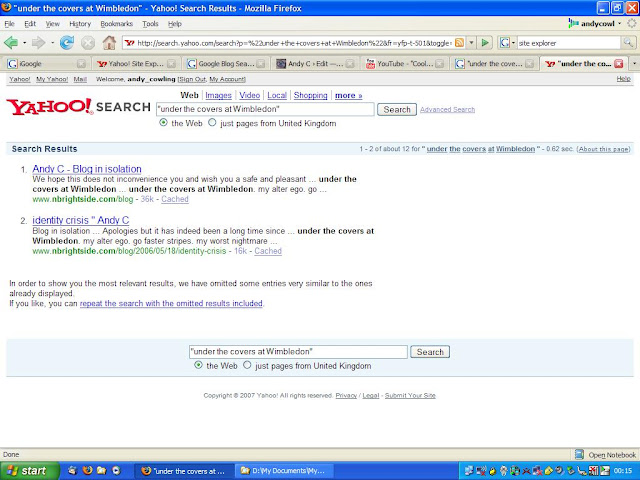
Task: Open Firefox icon in quick launch
Action: (87, 471)
